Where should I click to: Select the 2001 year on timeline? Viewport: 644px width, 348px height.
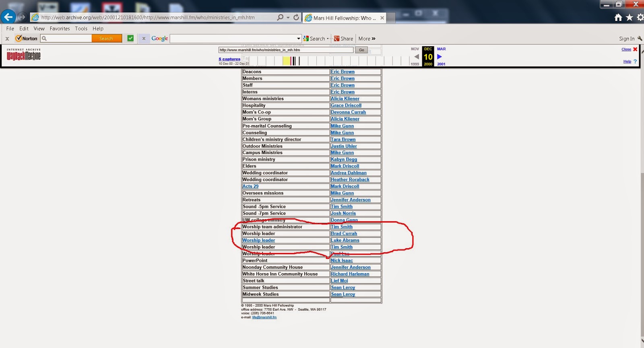[441, 64]
